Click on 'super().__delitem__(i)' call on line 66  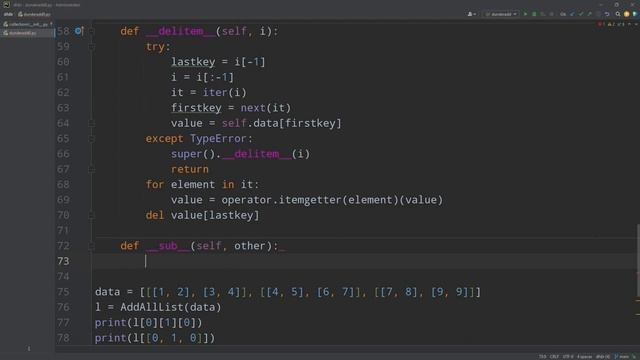(240, 154)
